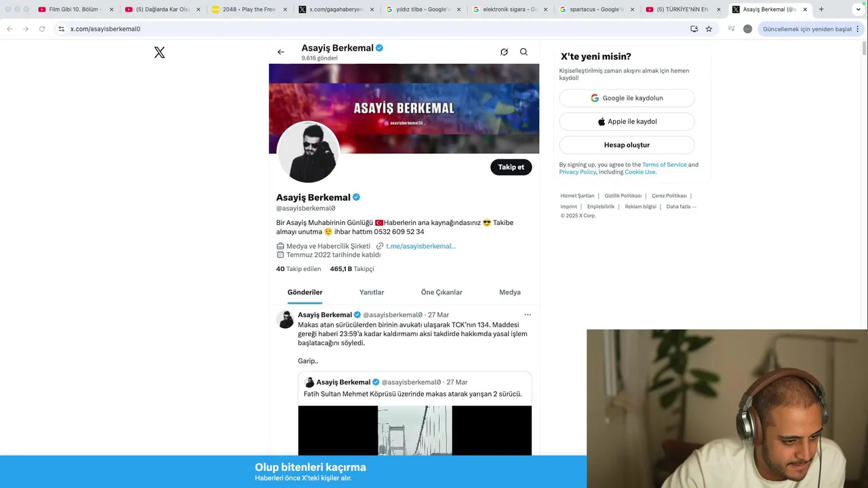Image resolution: width=868 pixels, height=488 pixels.
Task: Go back using the profile arrow icon
Action: click(x=281, y=52)
